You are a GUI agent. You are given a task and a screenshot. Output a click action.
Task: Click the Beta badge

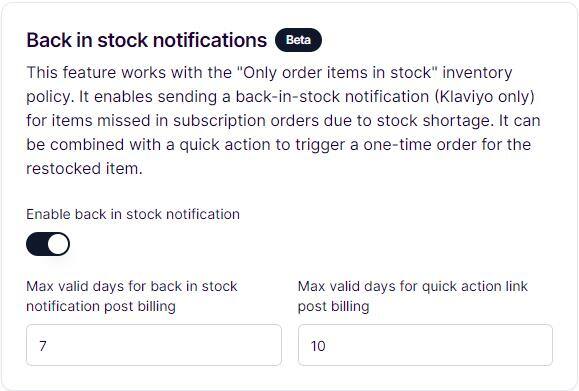298,40
